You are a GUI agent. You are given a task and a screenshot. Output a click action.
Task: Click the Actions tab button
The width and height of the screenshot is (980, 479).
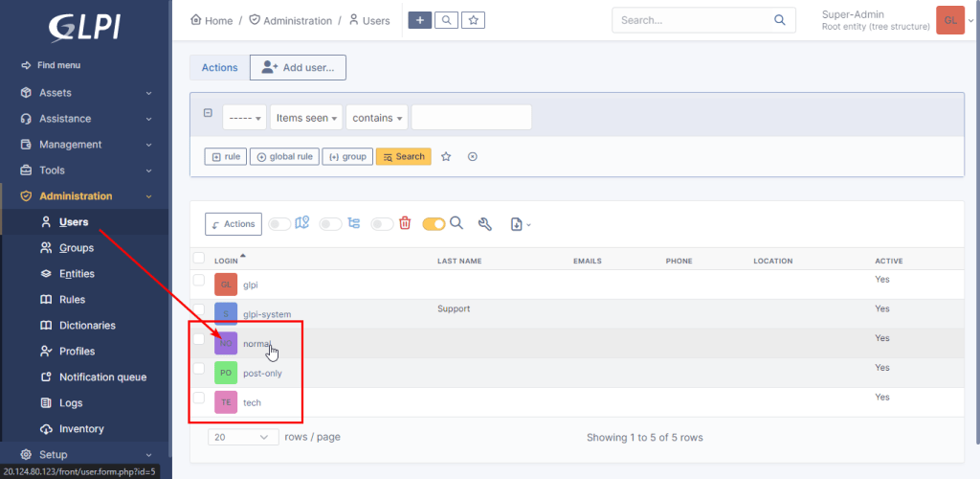(219, 67)
